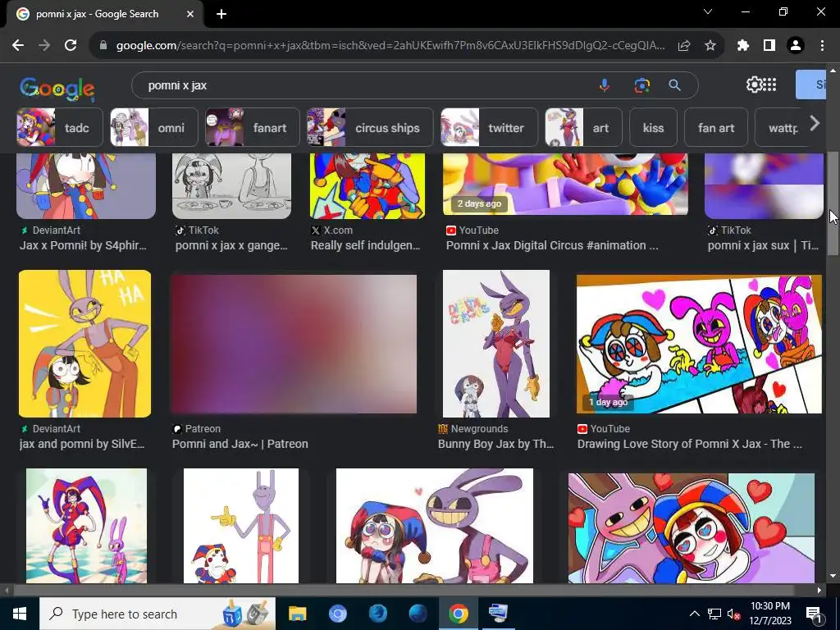The image size is (840, 630).
Task: Open the hearts Jax and Pomni thumbnail
Action: [691, 528]
